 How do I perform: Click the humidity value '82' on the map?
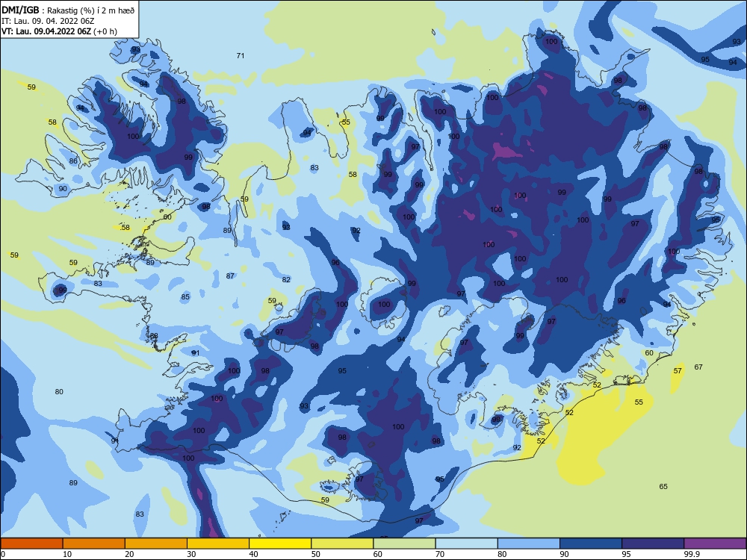pos(286,280)
